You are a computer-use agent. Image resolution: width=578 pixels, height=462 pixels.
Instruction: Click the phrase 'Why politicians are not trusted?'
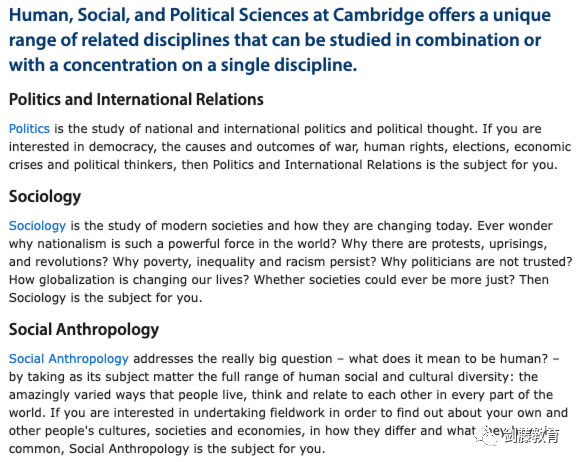coord(476,262)
